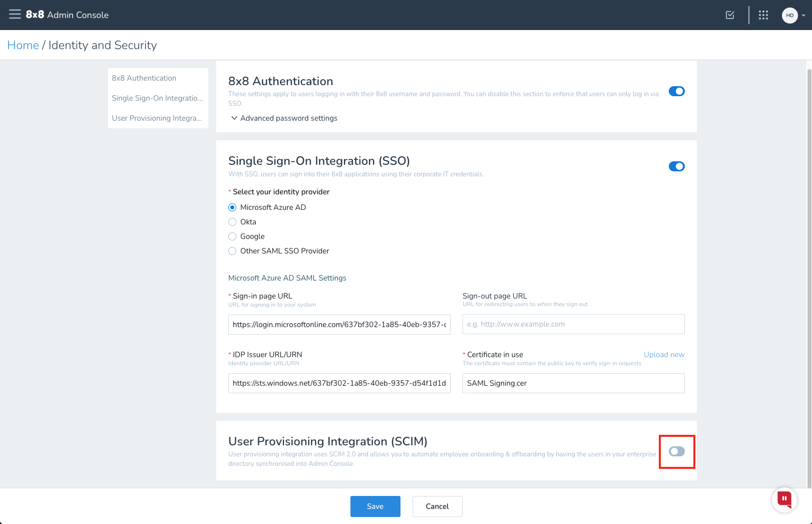
Task: Click Identity and Security breadcrumb text
Action: [103, 45]
